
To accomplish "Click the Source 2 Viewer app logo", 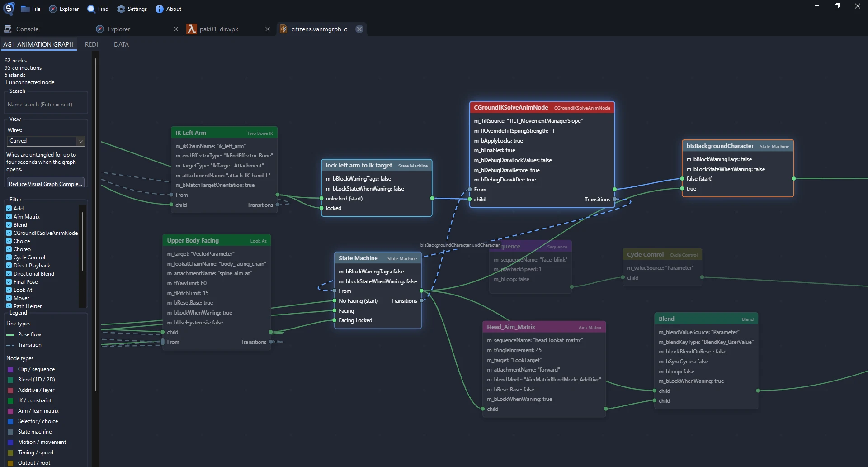I will [9, 9].
